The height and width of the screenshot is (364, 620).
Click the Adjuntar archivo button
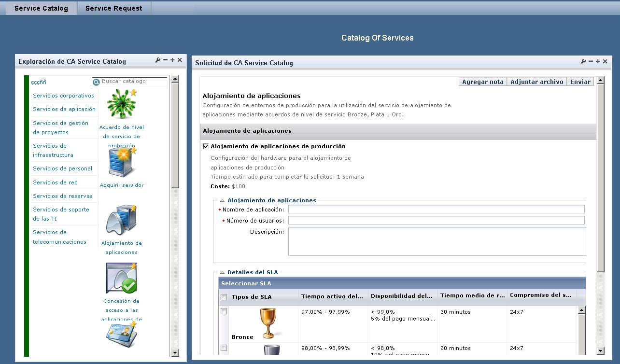536,82
